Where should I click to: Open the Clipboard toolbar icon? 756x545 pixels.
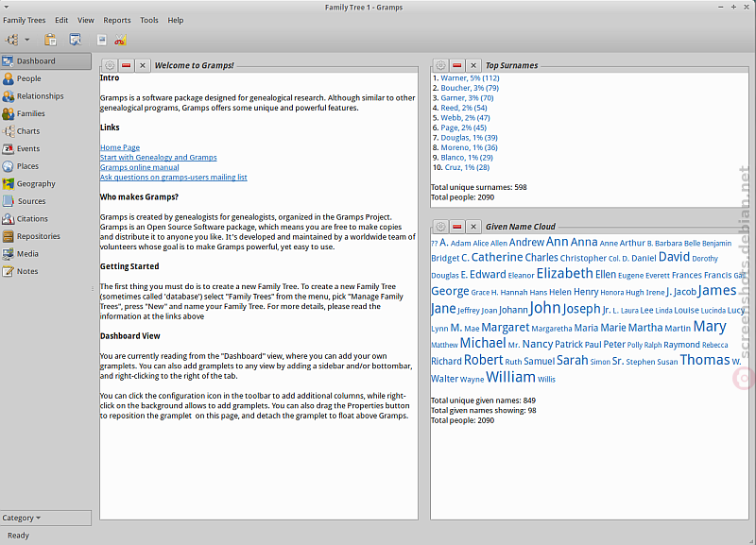coord(50,40)
